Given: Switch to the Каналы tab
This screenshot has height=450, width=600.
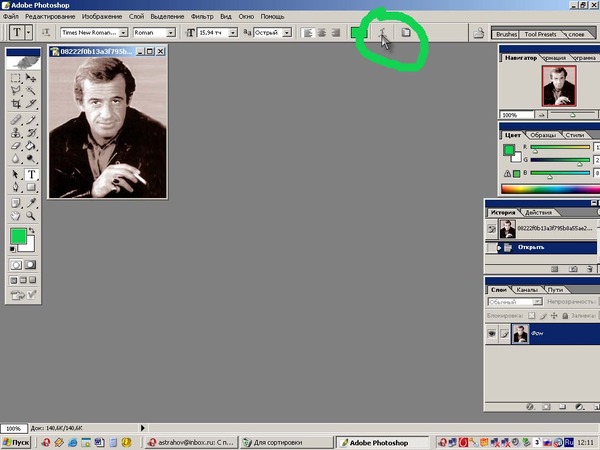Looking at the screenshot, I should point(527,290).
